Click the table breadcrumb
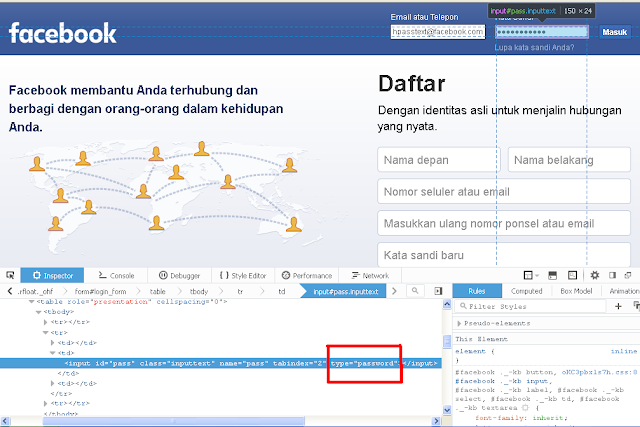The width and height of the screenshot is (640, 427). pos(158,291)
